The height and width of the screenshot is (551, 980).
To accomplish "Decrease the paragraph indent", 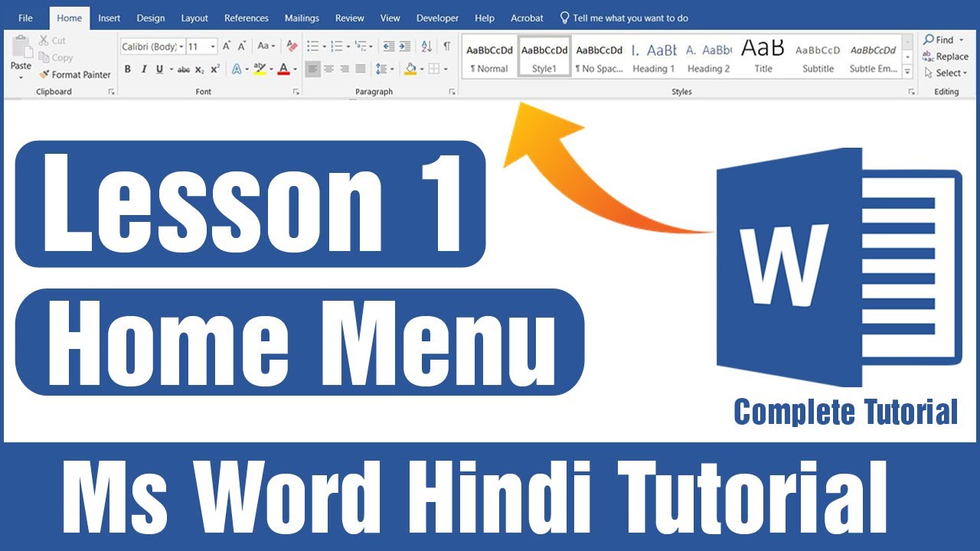I will point(388,47).
